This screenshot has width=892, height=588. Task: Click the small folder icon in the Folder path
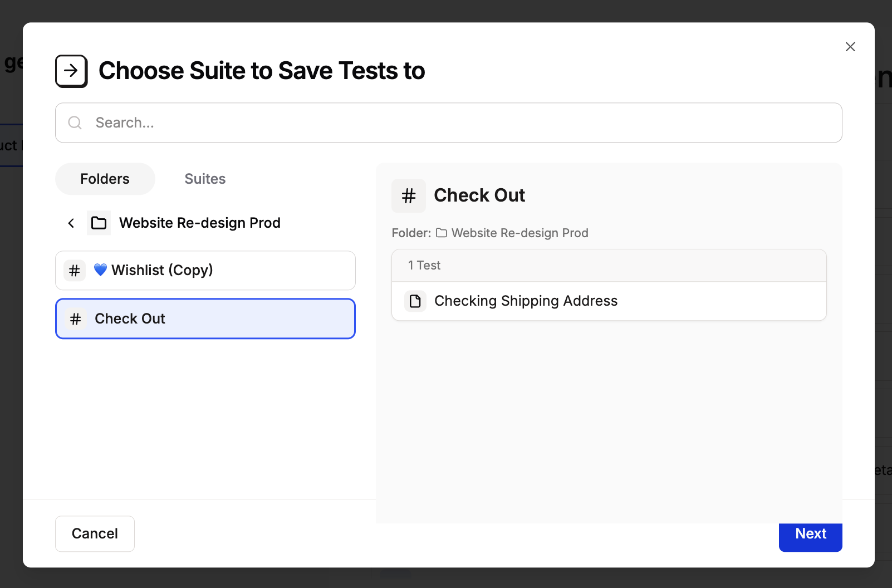[442, 233]
